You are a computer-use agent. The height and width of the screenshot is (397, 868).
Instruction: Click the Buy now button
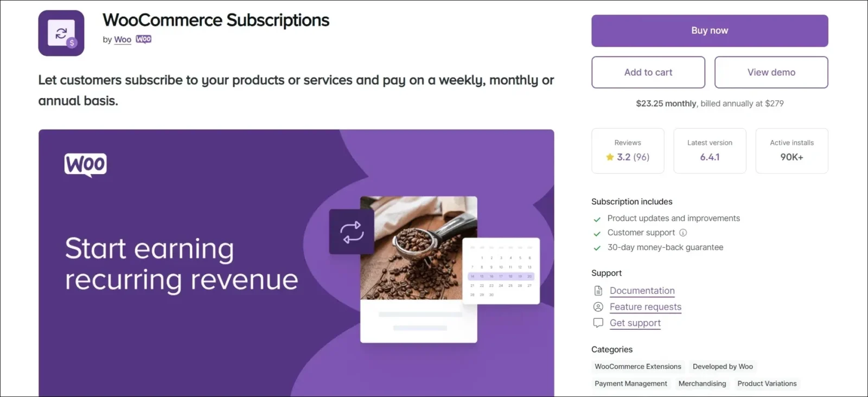pos(709,30)
